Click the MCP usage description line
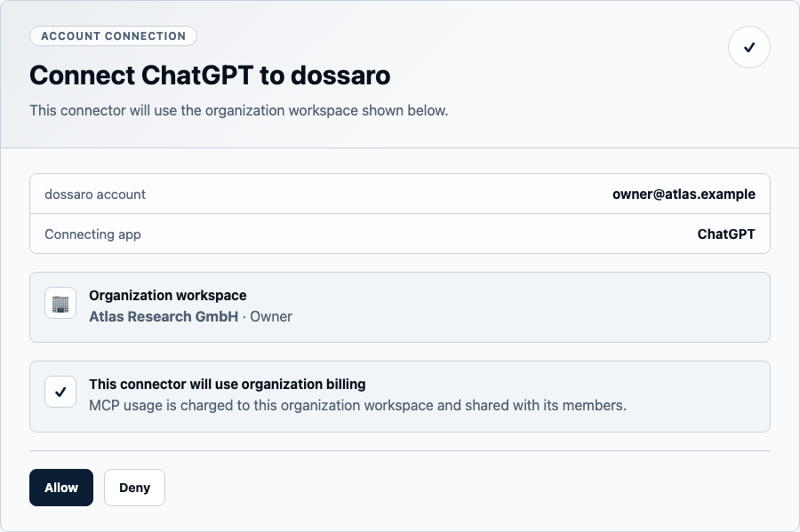 [x=357, y=406]
